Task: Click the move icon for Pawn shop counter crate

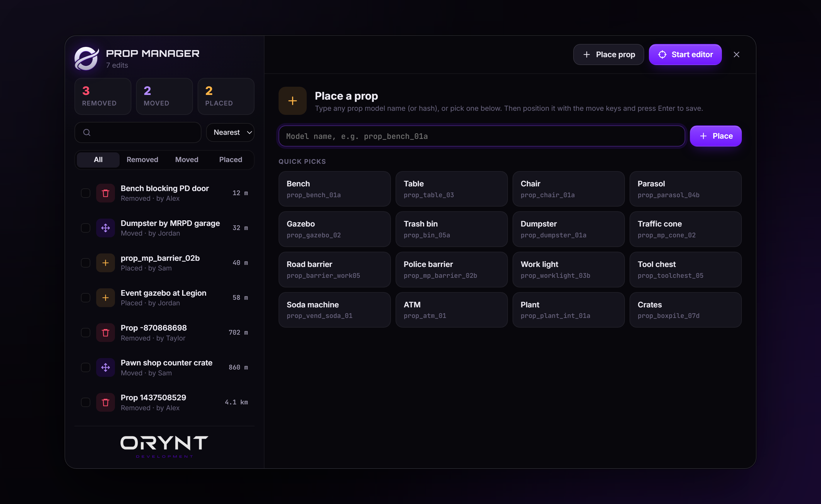Action: pyautogui.click(x=105, y=367)
